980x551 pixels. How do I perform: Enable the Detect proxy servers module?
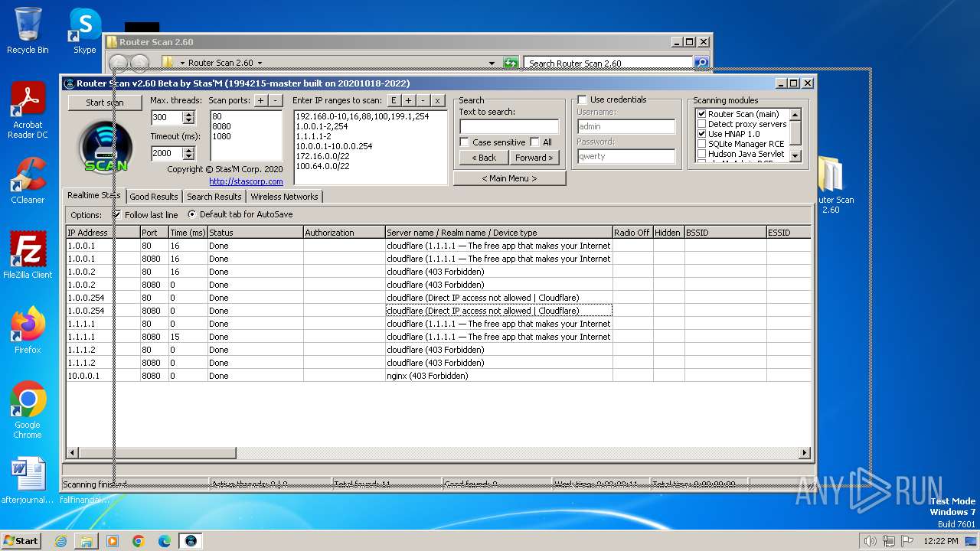tap(701, 124)
